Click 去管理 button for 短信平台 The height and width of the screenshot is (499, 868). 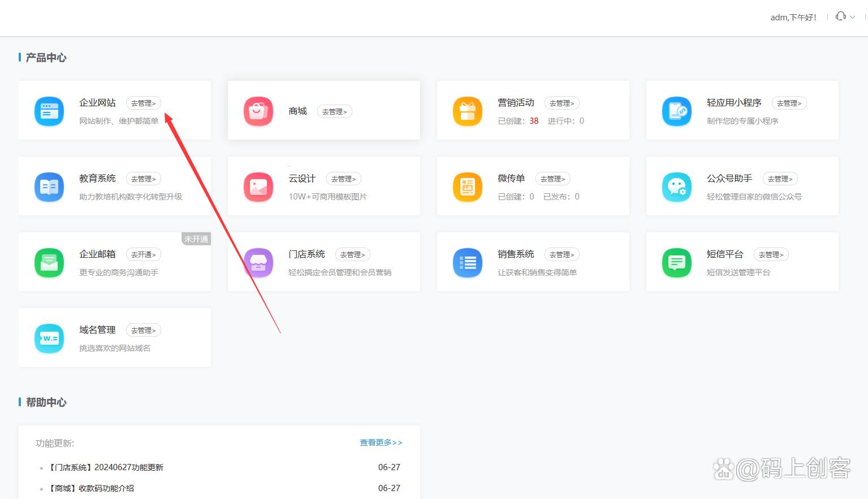click(771, 254)
